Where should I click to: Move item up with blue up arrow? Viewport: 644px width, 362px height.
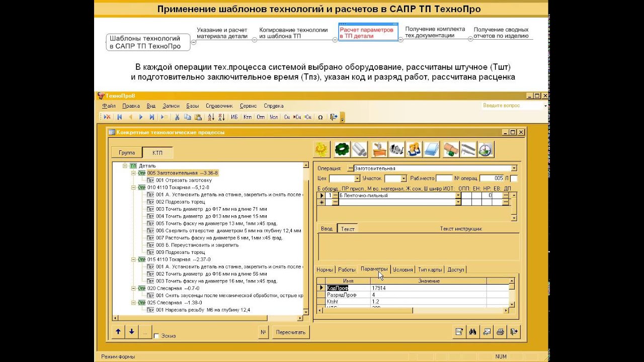118,332
